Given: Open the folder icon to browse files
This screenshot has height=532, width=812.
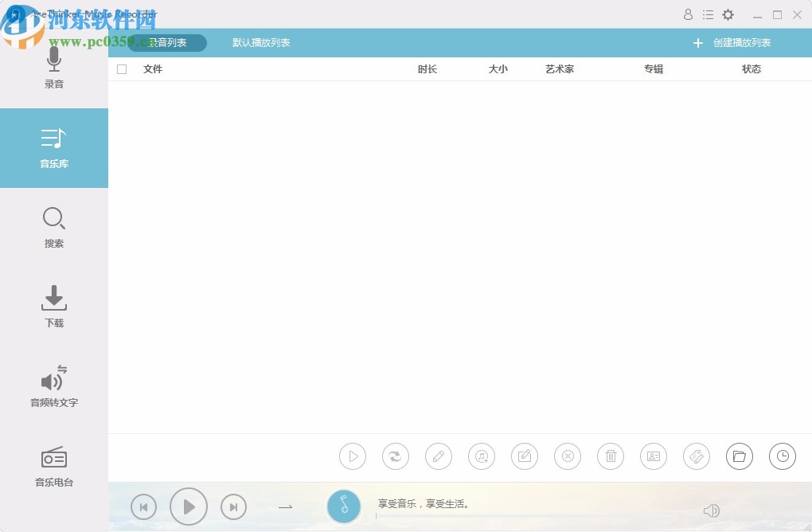Looking at the screenshot, I should pos(740,456).
